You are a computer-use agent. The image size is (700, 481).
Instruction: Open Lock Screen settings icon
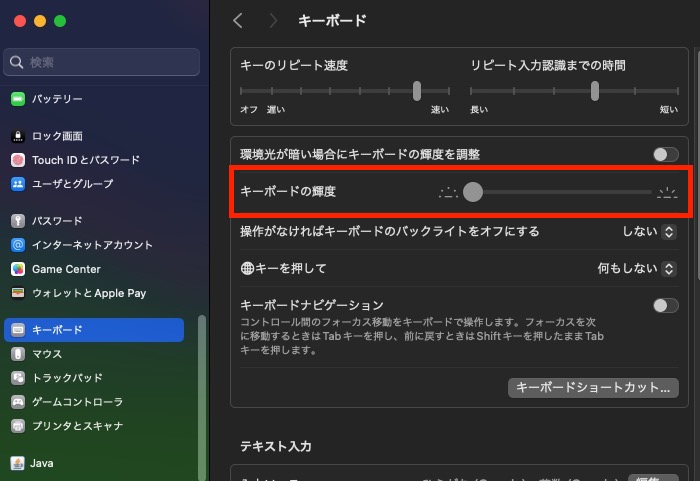pyautogui.click(x=17, y=136)
